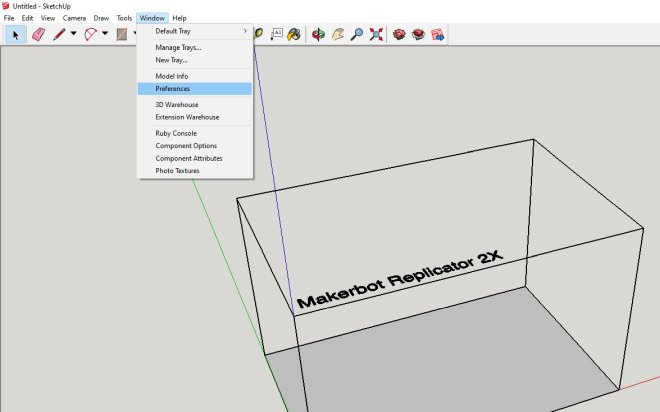Pick the Zoom magnifier tool
Image resolution: width=660 pixels, height=412 pixels.
tap(357, 35)
